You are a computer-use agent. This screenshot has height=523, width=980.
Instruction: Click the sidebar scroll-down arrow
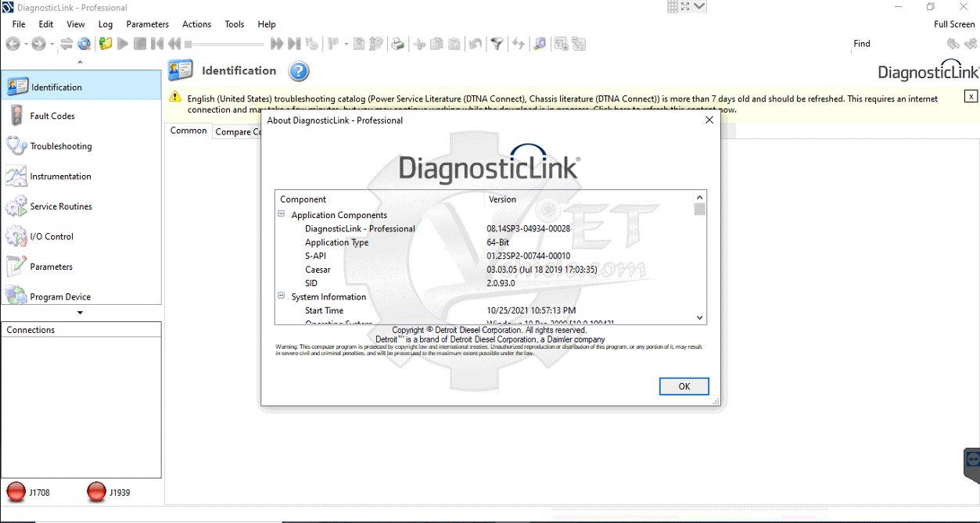tap(81, 313)
